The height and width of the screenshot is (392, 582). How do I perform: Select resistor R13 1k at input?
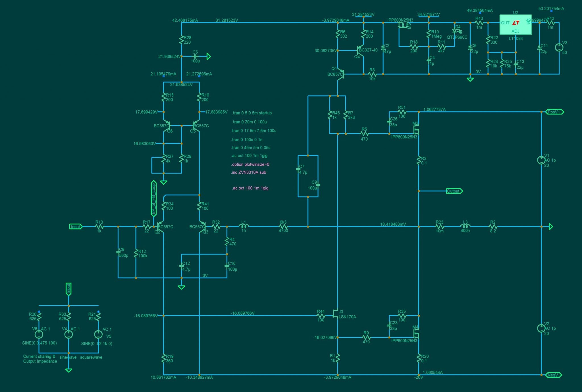[x=99, y=226]
